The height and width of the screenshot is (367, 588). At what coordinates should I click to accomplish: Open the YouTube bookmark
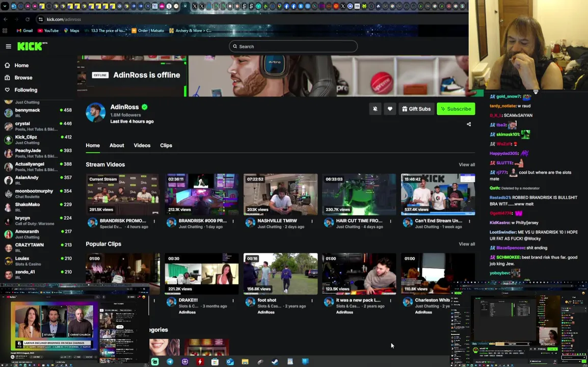[x=48, y=31]
